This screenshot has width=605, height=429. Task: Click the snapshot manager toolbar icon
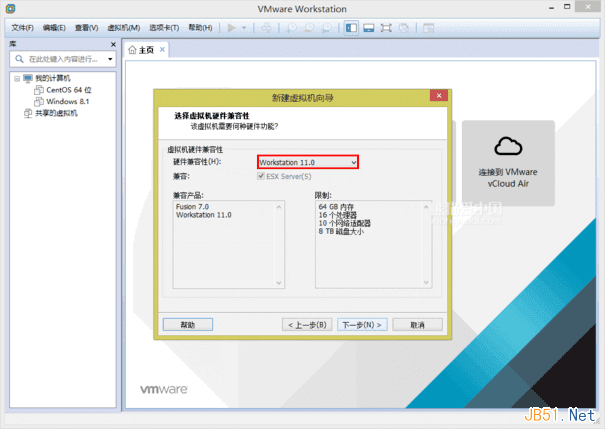click(326, 28)
